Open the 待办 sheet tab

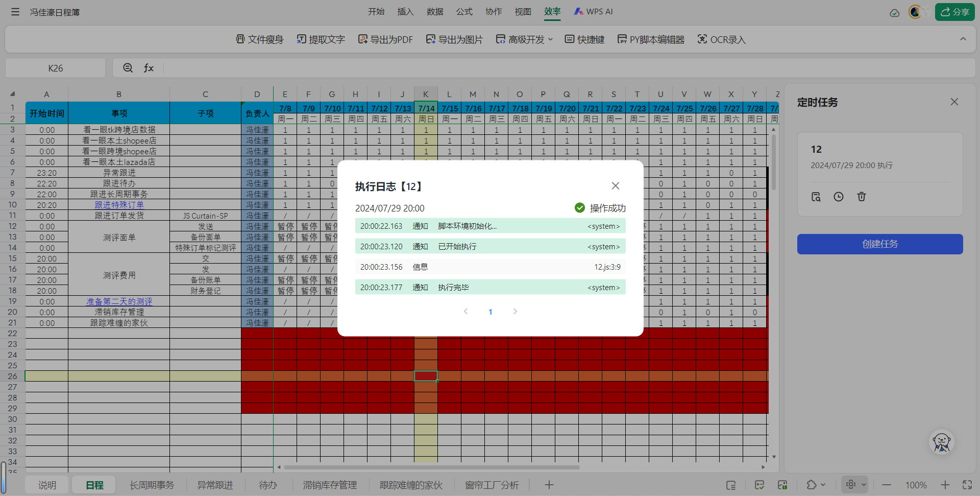click(x=268, y=485)
